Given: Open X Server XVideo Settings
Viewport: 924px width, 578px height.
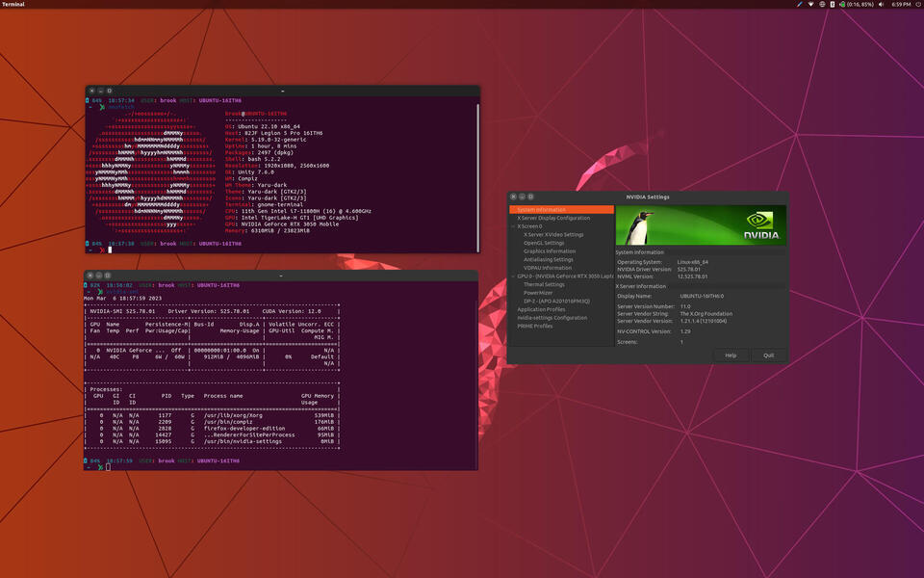Looking at the screenshot, I should click(x=553, y=234).
